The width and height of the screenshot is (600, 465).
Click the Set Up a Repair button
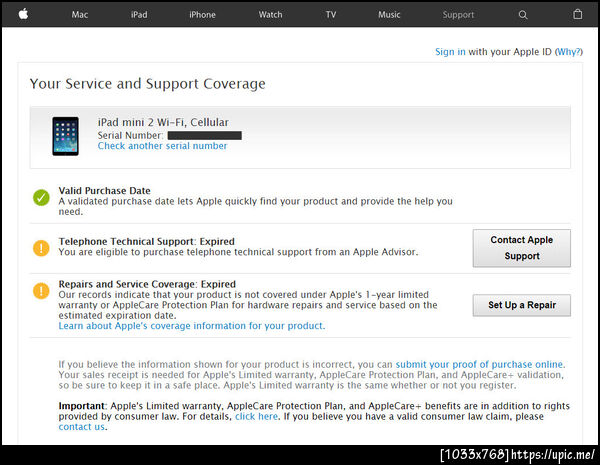click(x=522, y=305)
